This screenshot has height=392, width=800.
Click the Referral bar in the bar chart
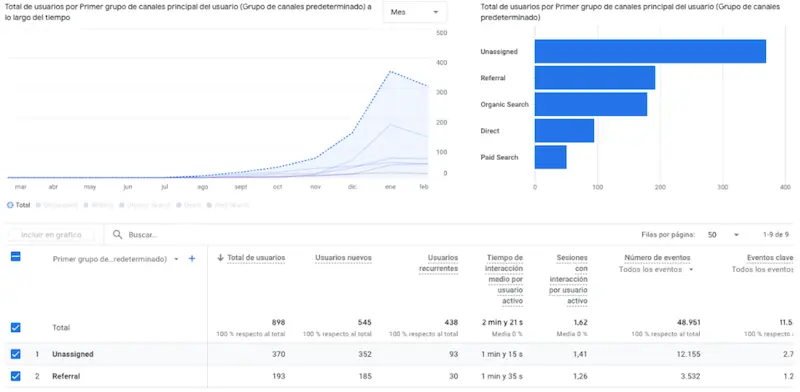595,78
